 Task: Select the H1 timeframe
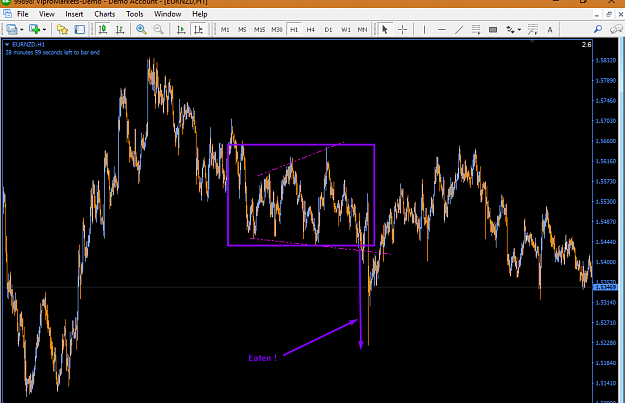(x=294, y=29)
